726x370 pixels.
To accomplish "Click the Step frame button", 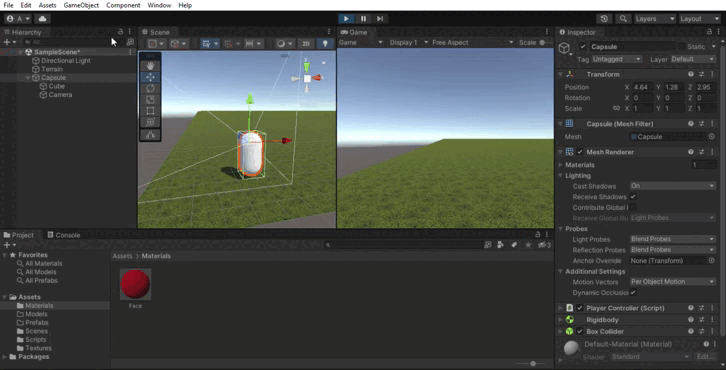I will click(x=380, y=19).
